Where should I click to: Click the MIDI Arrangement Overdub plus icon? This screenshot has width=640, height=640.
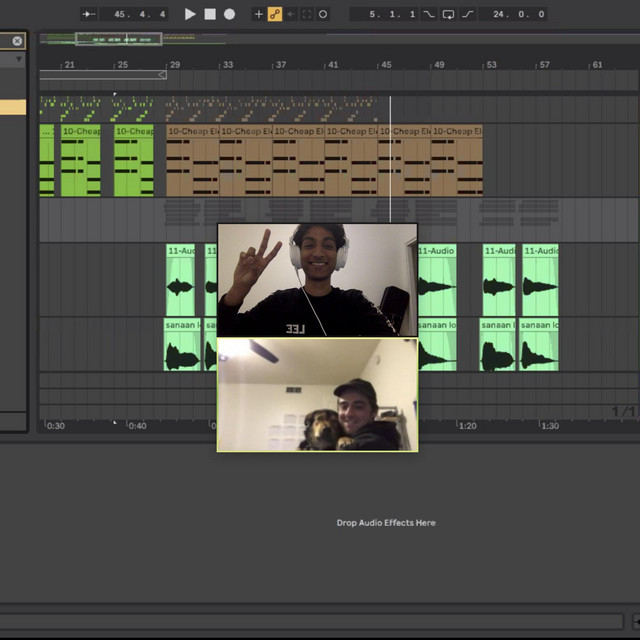coord(259,14)
